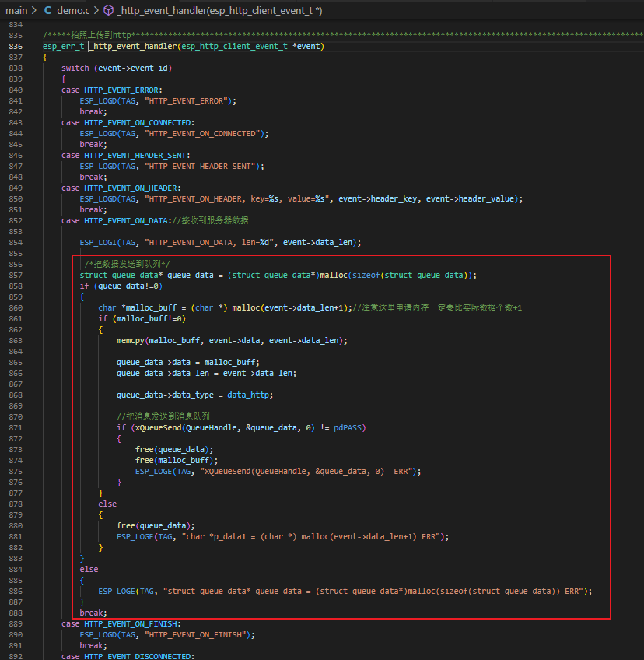This screenshot has width=644, height=660.
Task: Click 'HTTP_EVENT_ON_DATA' case label
Action: point(126,220)
